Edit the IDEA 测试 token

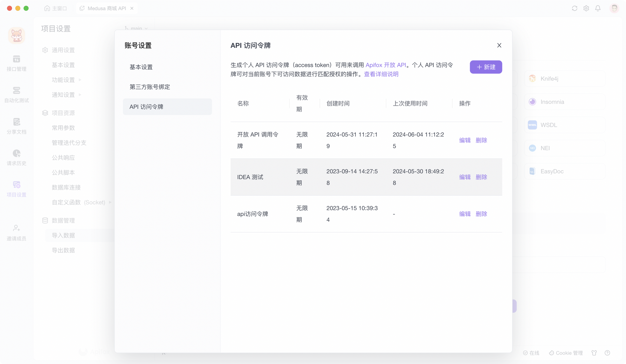click(x=465, y=177)
